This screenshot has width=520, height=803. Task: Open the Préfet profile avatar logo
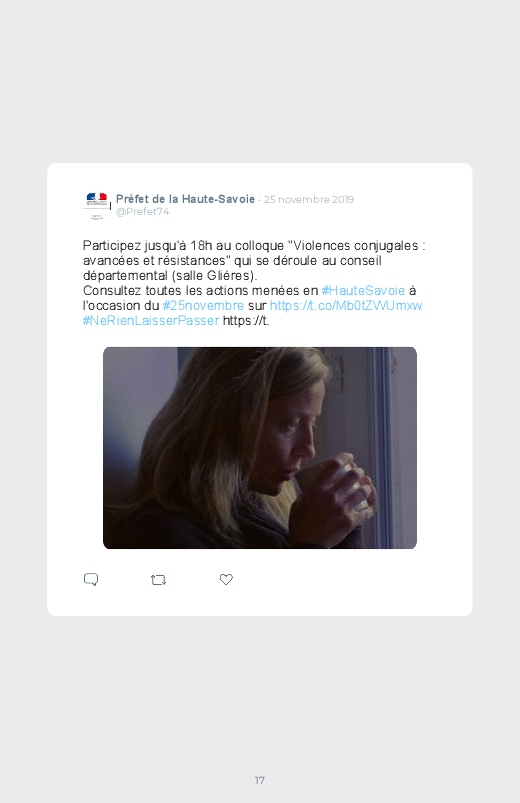(97, 205)
